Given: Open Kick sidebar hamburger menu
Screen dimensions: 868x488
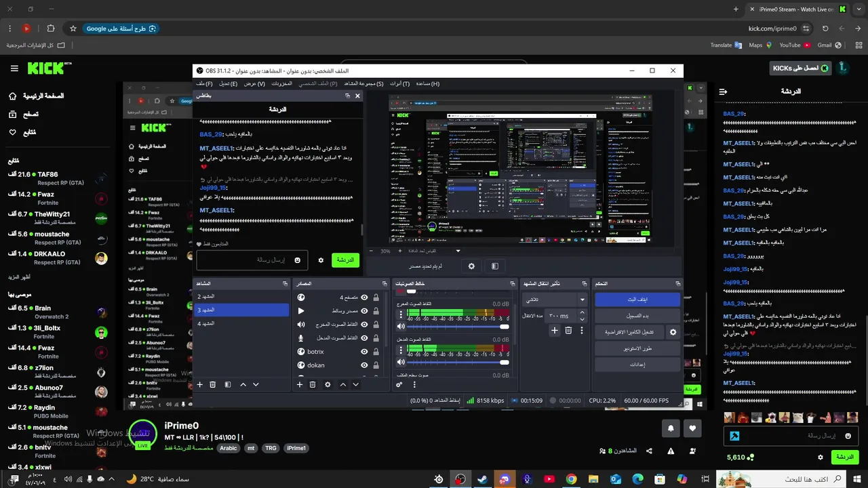Looking at the screenshot, I should point(14,68).
